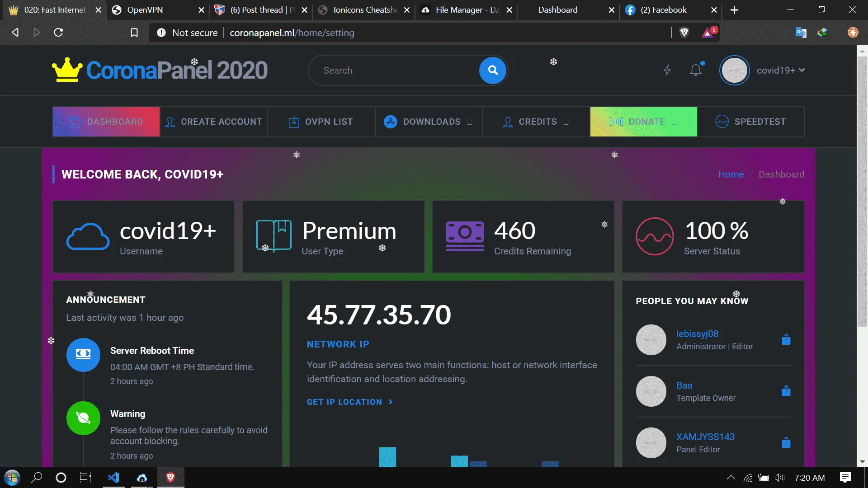Go to CREATE ACCOUNT page
The width and height of the screenshot is (868, 488).
pyautogui.click(x=214, y=122)
